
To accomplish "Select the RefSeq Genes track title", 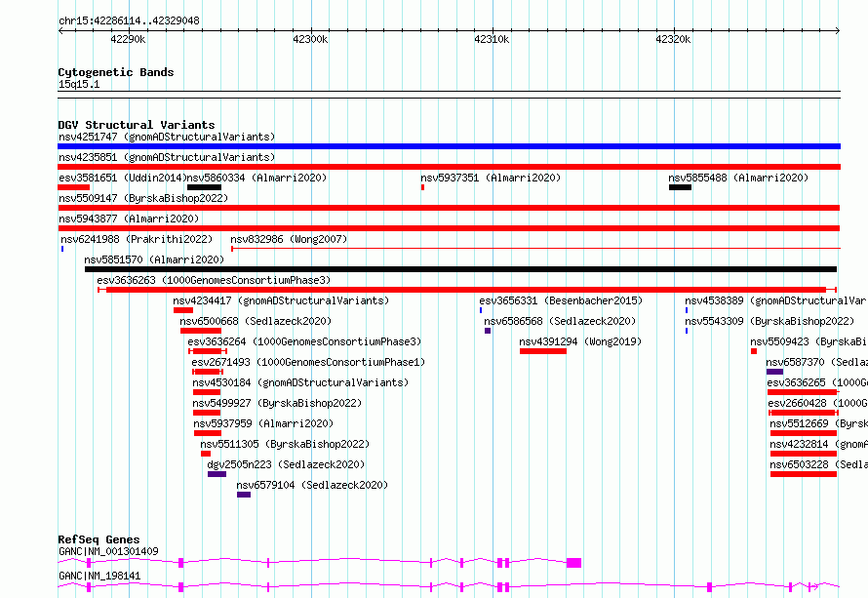I will (x=99, y=539).
